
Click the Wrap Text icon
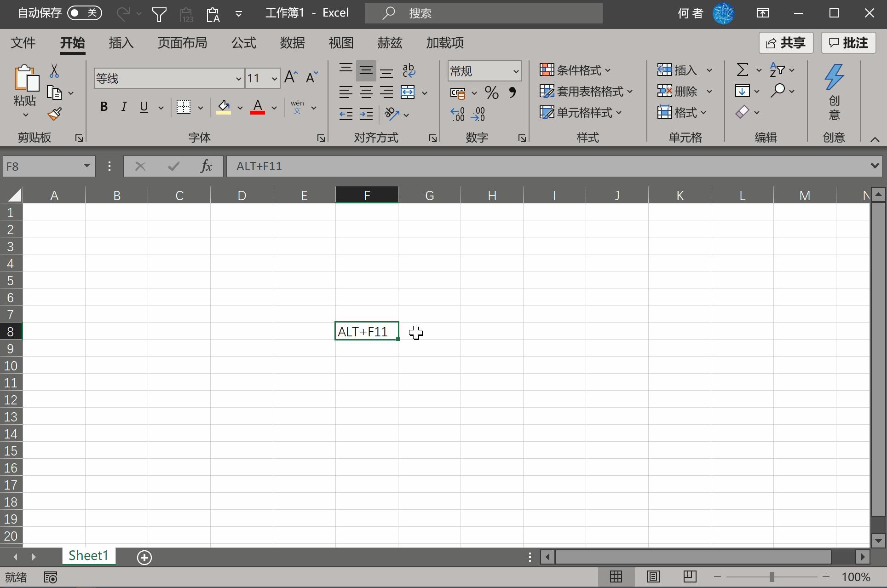(409, 70)
